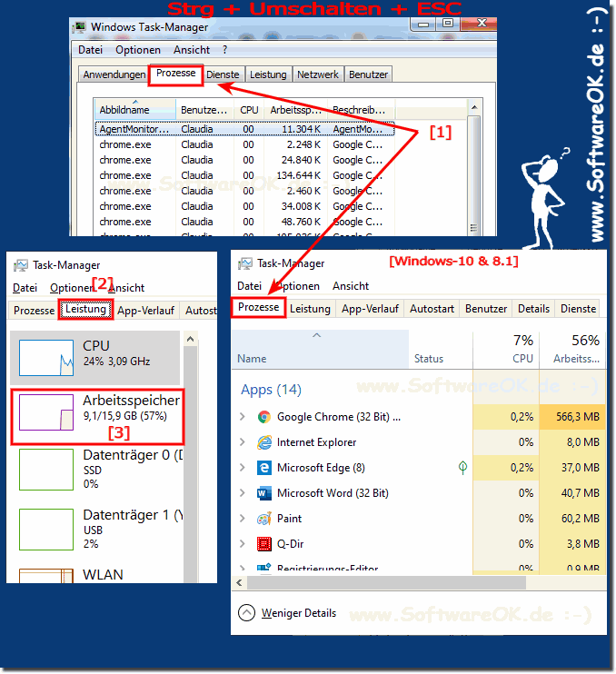
Task: Open the ? help menu in Windows Task-Manager
Action: pos(224,50)
